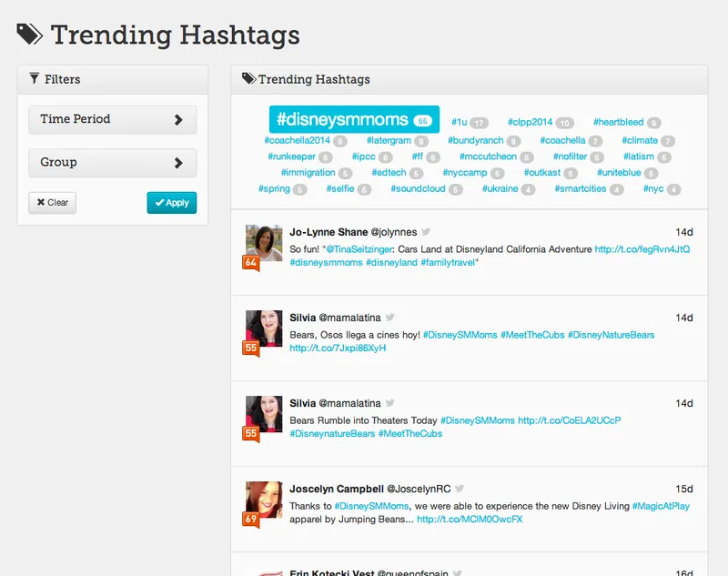The height and width of the screenshot is (576, 728).
Task: Click the chevron arrow on the Time Period row
Action: pos(178,120)
